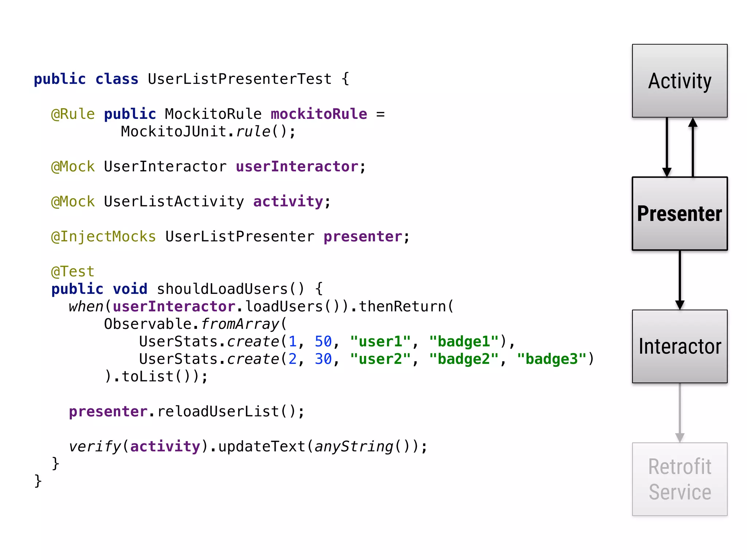The image size is (747, 560).
Task: Click the reloadUserList() call
Action: (x=226, y=412)
